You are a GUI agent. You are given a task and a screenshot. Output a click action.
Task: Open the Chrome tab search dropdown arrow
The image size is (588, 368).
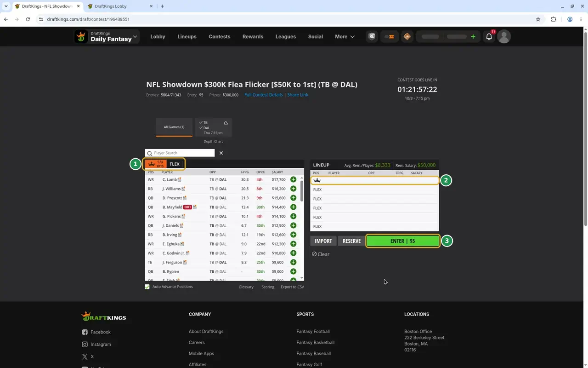click(x=6, y=6)
